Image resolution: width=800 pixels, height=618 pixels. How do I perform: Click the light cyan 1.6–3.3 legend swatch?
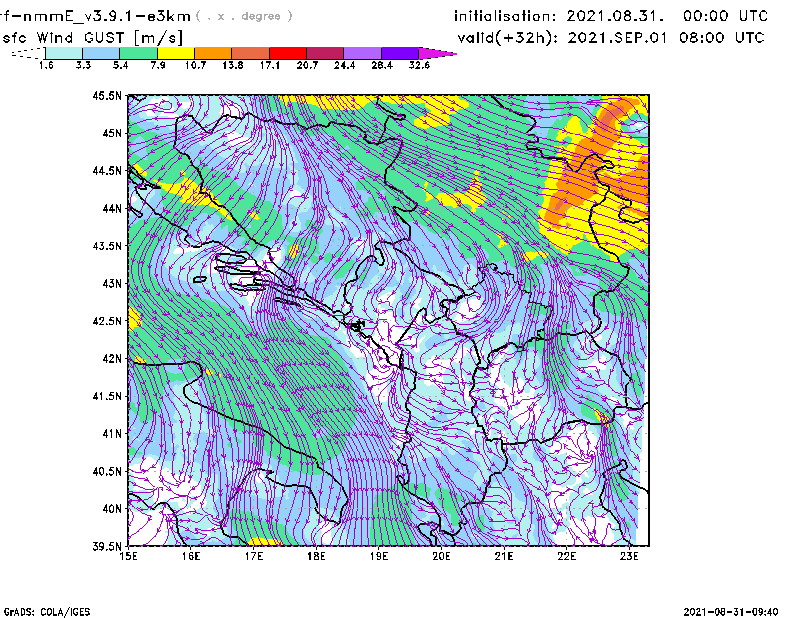click(64, 53)
